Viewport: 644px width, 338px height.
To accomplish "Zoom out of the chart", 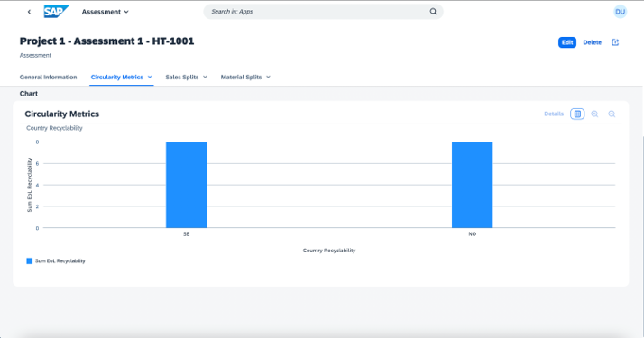I will (x=612, y=114).
